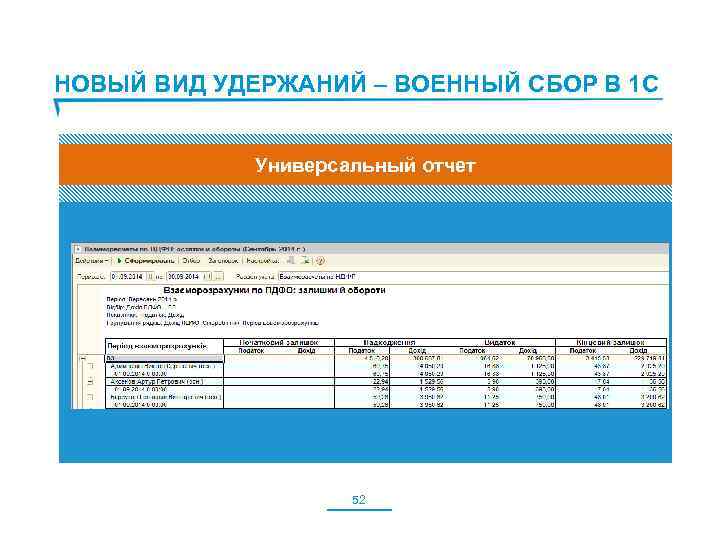Collapse the top-level group in report tree
Image resolution: width=720 pixels, height=540 pixels.
point(83,358)
